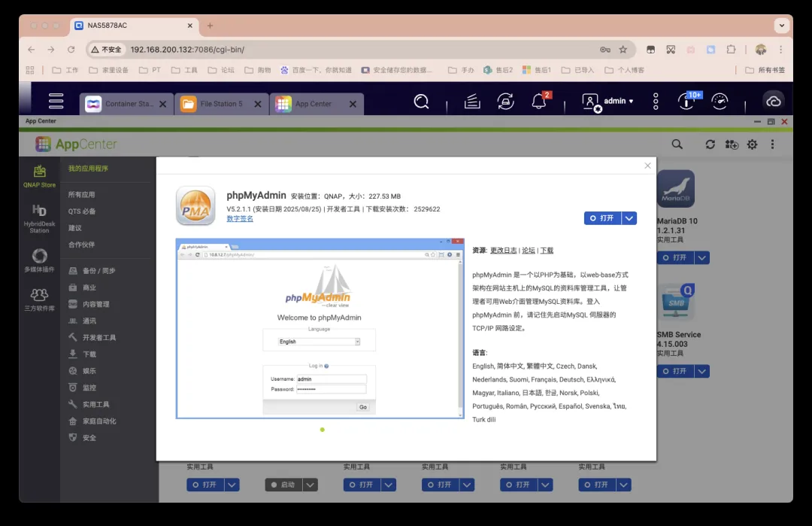Click the phpMyAdmin preview screenshot
This screenshot has height=526, width=812.
click(x=320, y=328)
